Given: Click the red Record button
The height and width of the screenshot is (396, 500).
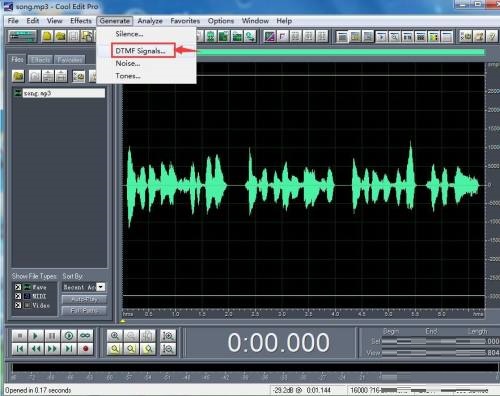Looking at the screenshot, I should 85,349.
